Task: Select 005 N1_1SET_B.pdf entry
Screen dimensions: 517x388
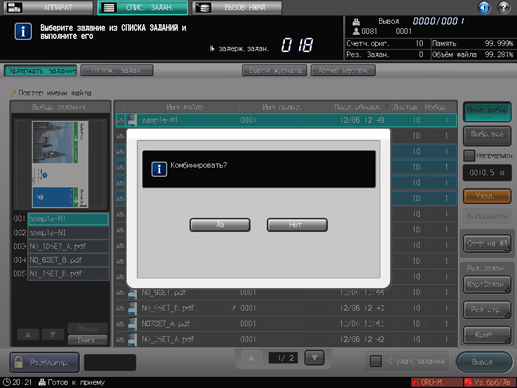Action: (x=68, y=274)
